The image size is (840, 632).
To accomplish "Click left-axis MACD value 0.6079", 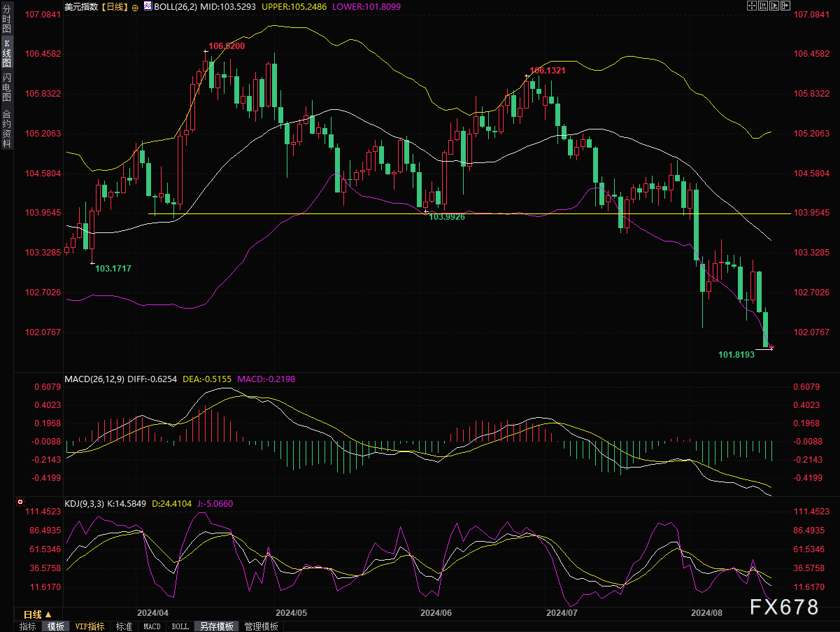I will tap(49, 387).
